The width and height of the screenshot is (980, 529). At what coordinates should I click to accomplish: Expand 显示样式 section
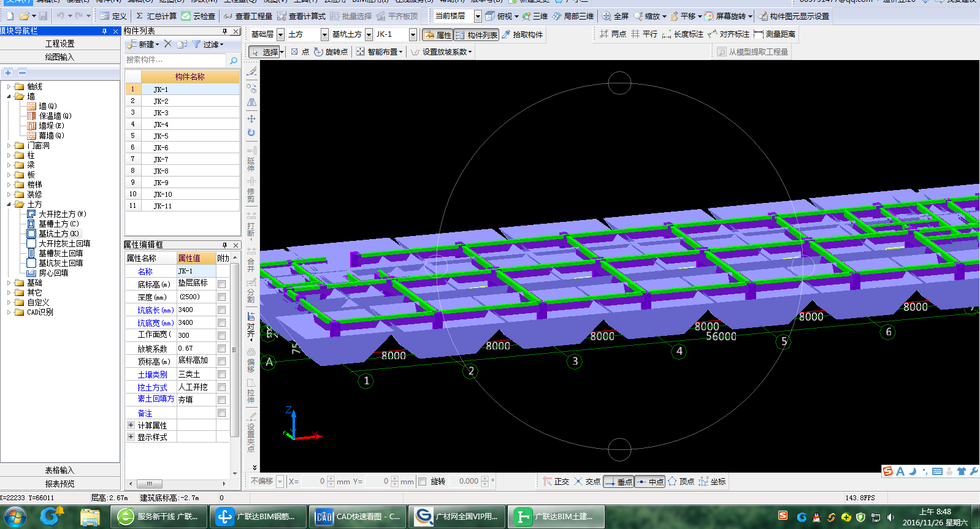(x=131, y=436)
